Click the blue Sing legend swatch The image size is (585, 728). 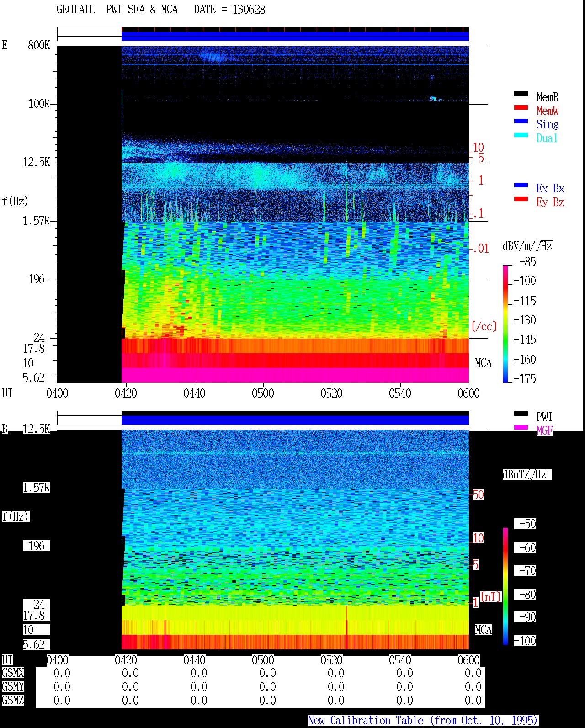click(x=521, y=122)
